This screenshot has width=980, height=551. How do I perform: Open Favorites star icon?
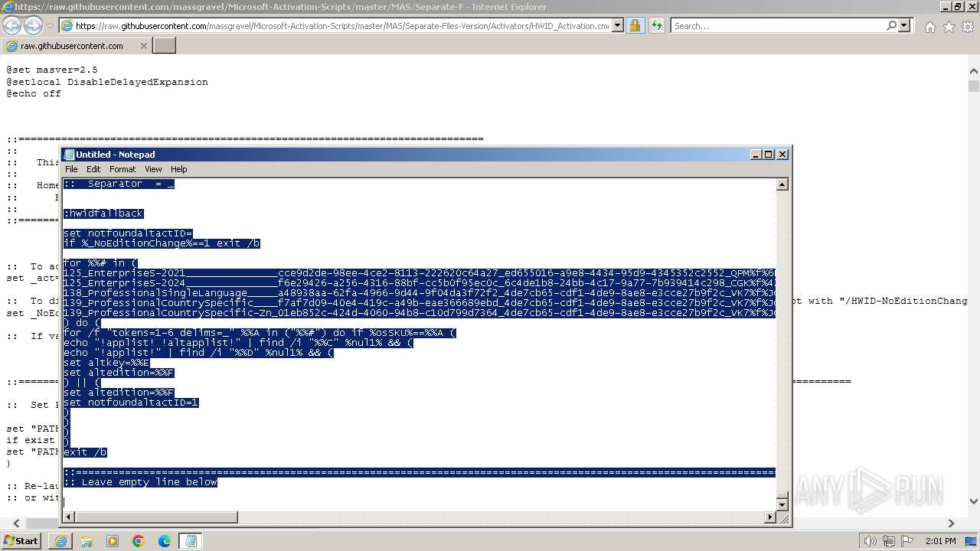(x=949, y=27)
